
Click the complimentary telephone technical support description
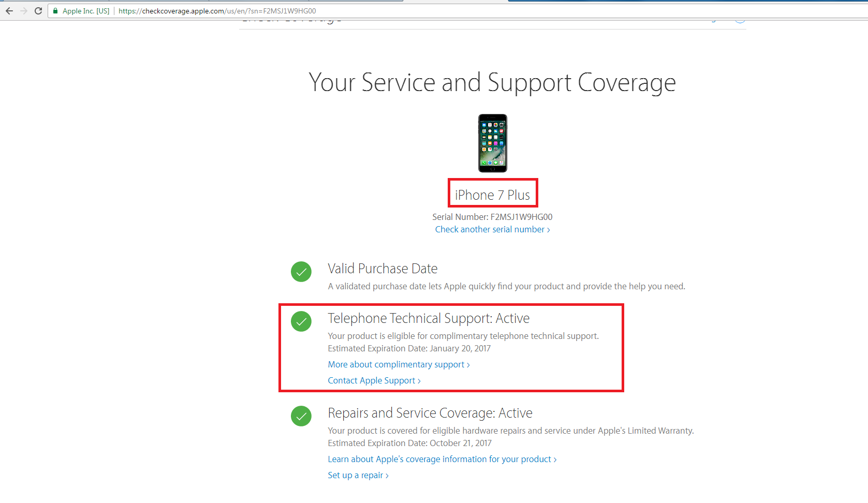click(463, 336)
